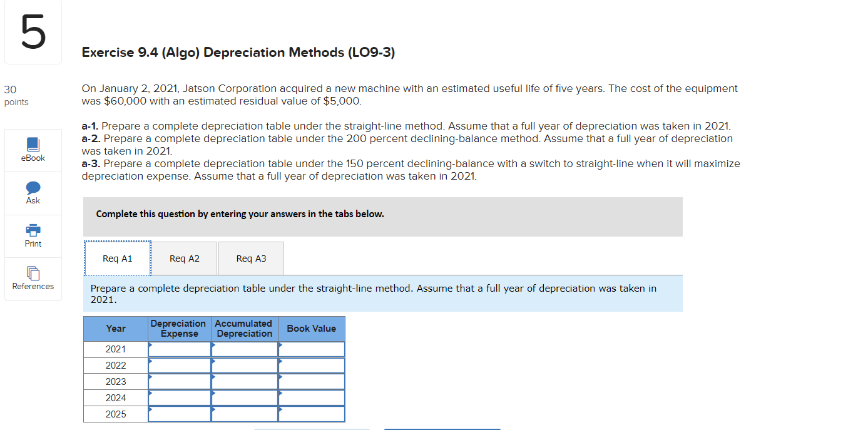Screen dimensions: 868x430
Task: Open the Req A3 tab
Action: [250, 258]
